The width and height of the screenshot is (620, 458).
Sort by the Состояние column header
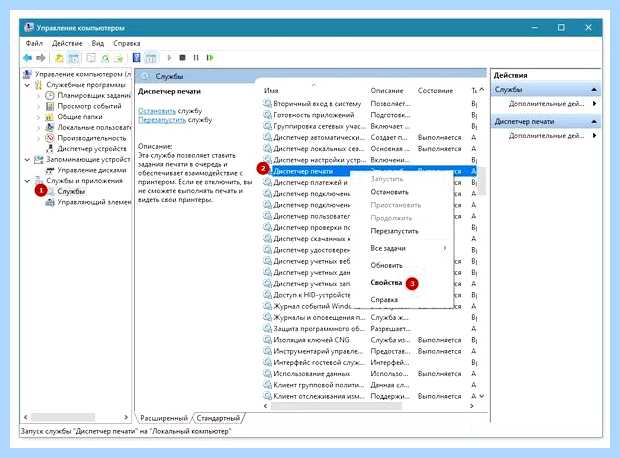[x=435, y=91]
